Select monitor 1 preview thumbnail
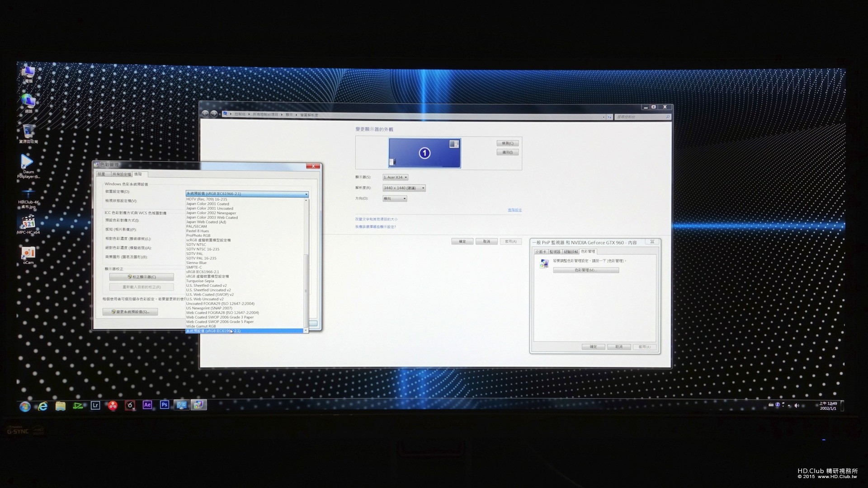Viewport: 868px width, 488px height. point(425,153)
